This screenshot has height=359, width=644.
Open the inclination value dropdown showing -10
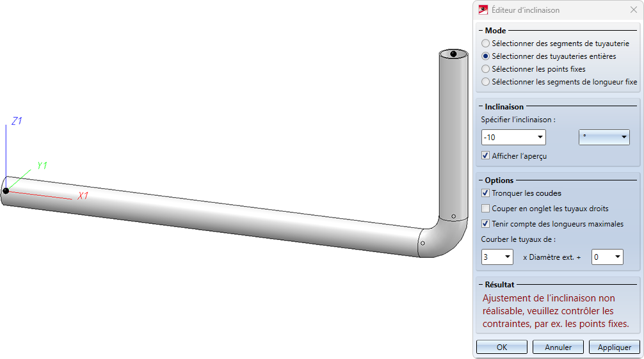[x=540, y=137]
